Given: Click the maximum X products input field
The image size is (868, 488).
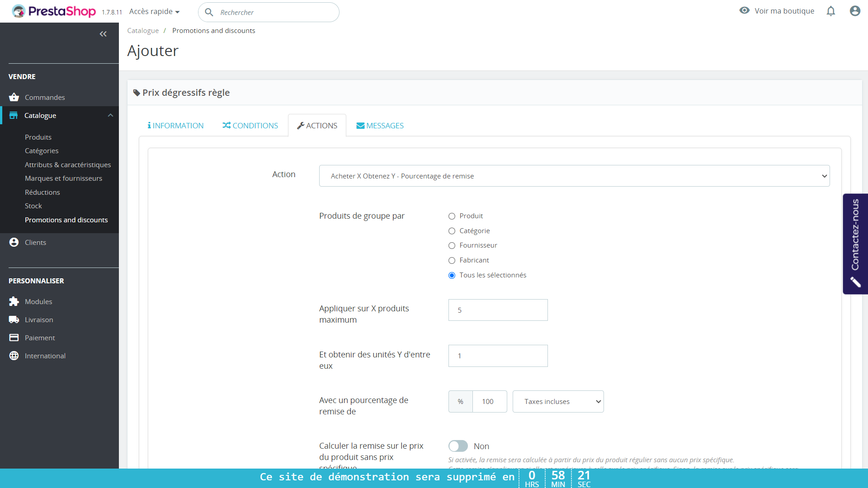Looking at the screenshot, I should point(498,310).
